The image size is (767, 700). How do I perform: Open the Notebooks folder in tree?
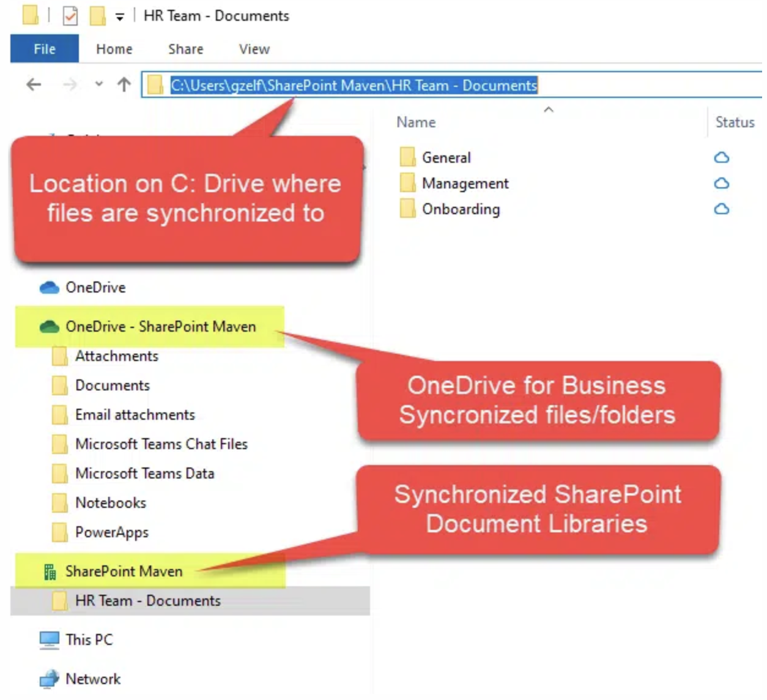(x=110, y=503)
